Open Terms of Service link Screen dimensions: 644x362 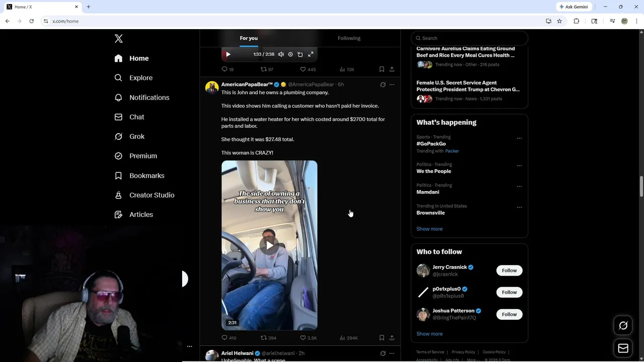pyautogui.click(x=430, y=352)
